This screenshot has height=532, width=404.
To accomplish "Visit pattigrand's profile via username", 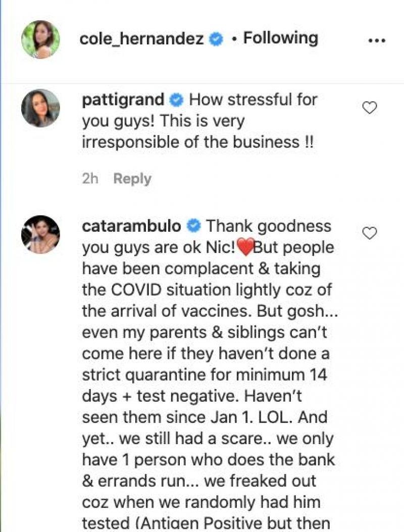I will [x=123, y=99].
